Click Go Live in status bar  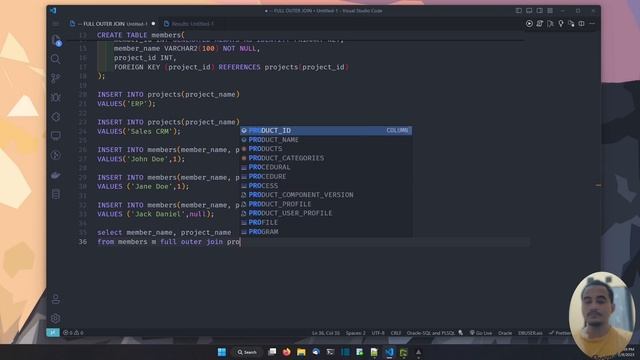point(481,333)
